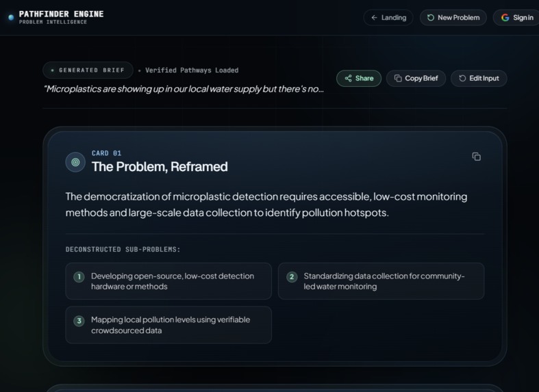Image resolution: width=539 pixels, height=392 pixels.
Task: Select the democratization of microplastic detection paragraph
Action: pos(266,205)
